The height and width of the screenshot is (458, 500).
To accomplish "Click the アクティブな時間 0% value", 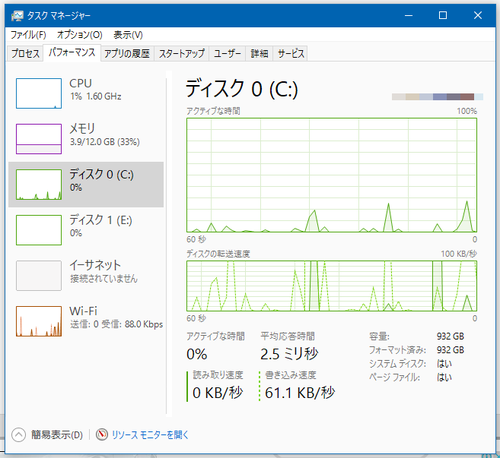I will [197, 354].
